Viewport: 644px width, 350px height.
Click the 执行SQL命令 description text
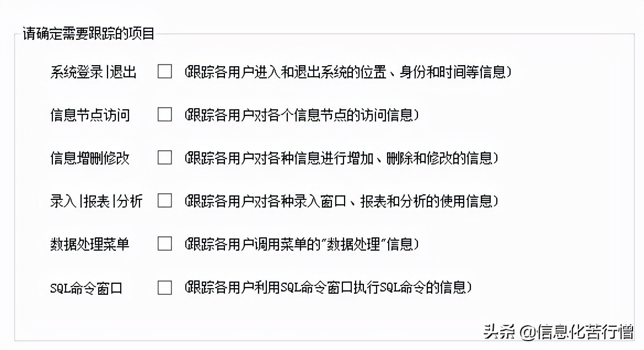pyautogui.click(x=329, y=288)
